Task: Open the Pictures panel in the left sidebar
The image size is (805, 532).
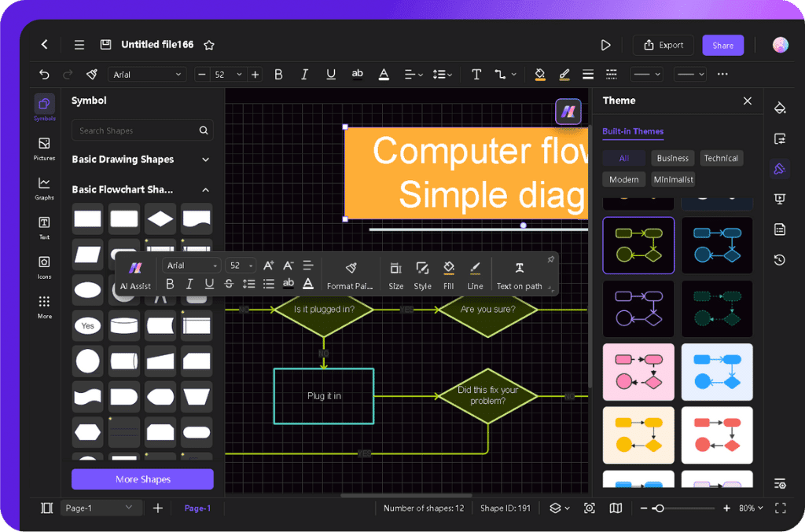Action: [44, 146]
